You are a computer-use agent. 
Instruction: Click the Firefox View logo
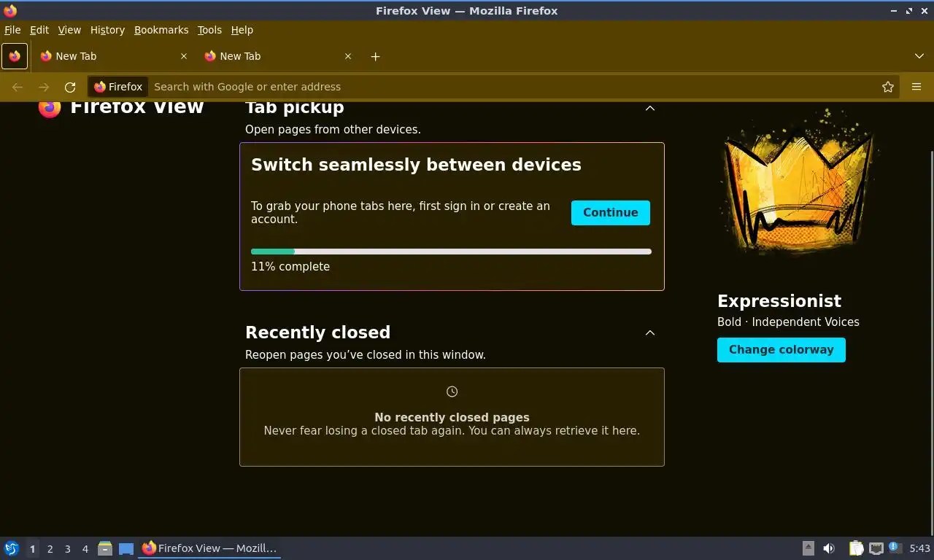point(50,107)
